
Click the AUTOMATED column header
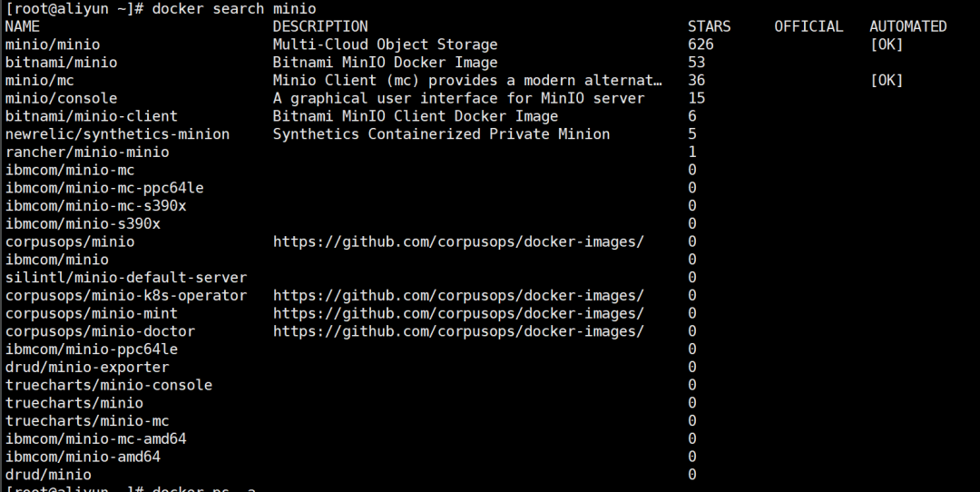coord(907,26)
